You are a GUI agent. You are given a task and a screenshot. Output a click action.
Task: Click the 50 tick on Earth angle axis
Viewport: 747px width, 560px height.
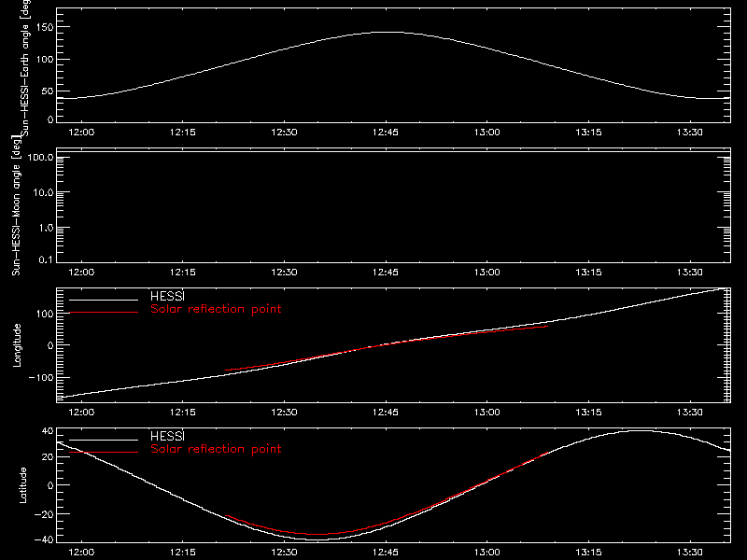tap(48, 91)
